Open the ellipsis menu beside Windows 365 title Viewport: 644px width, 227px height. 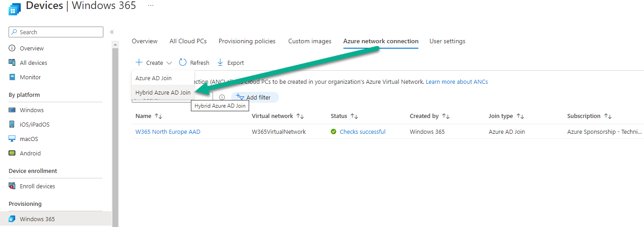151,5
